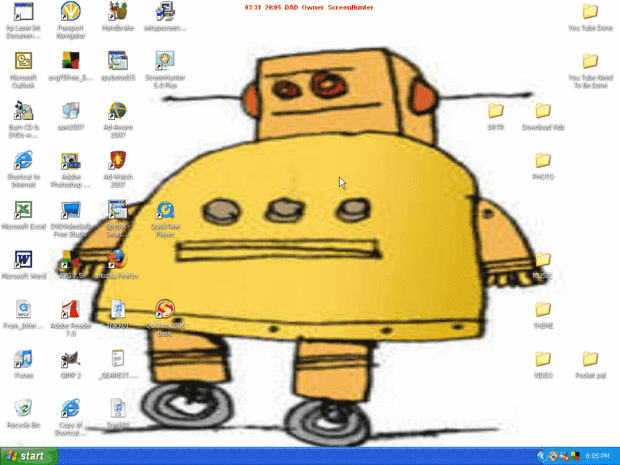
Task: Open the Handbrake shortcut with pineapple icon
Action: pos(118,12)
